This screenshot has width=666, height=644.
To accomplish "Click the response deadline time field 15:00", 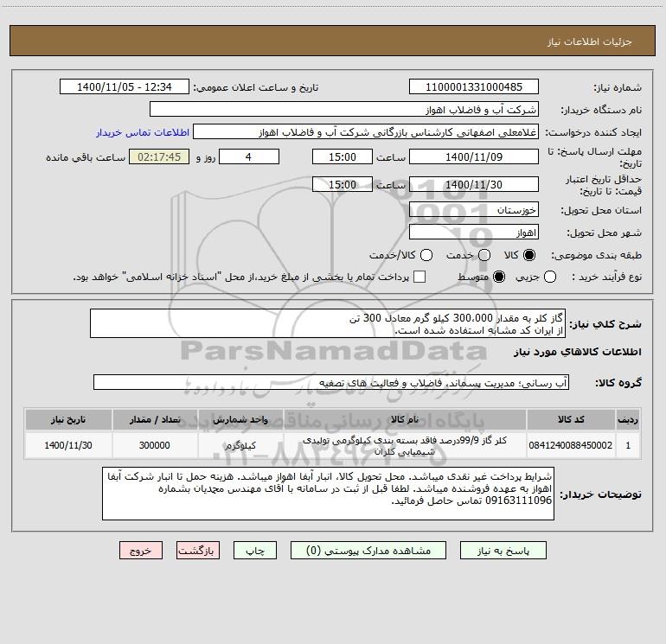I will tap(343, 157).
